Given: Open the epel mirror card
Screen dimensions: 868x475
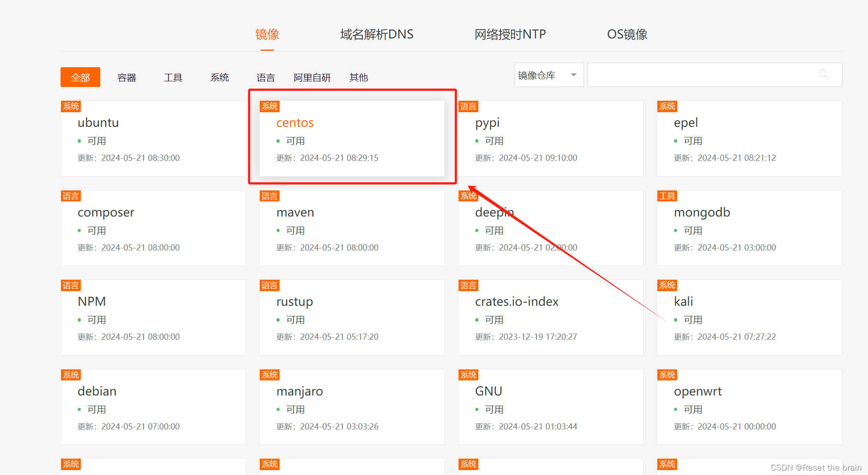Looking at the screenshot, I should 750,139.
